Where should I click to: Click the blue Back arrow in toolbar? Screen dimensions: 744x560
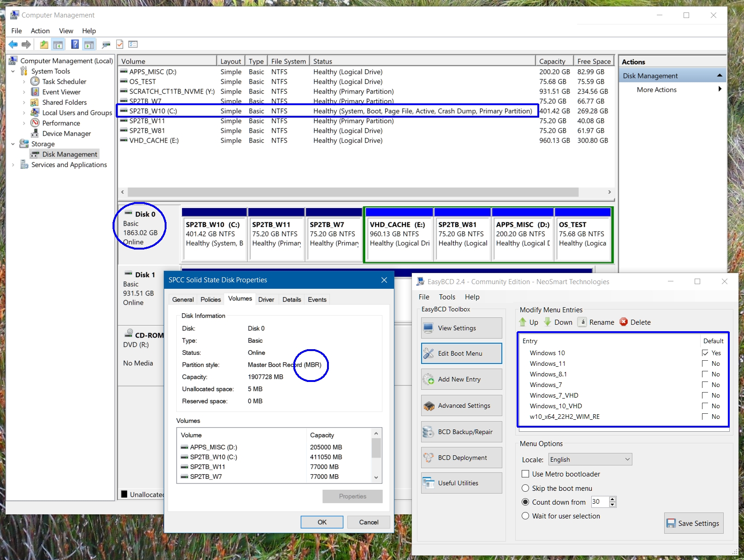click(13, 44)
